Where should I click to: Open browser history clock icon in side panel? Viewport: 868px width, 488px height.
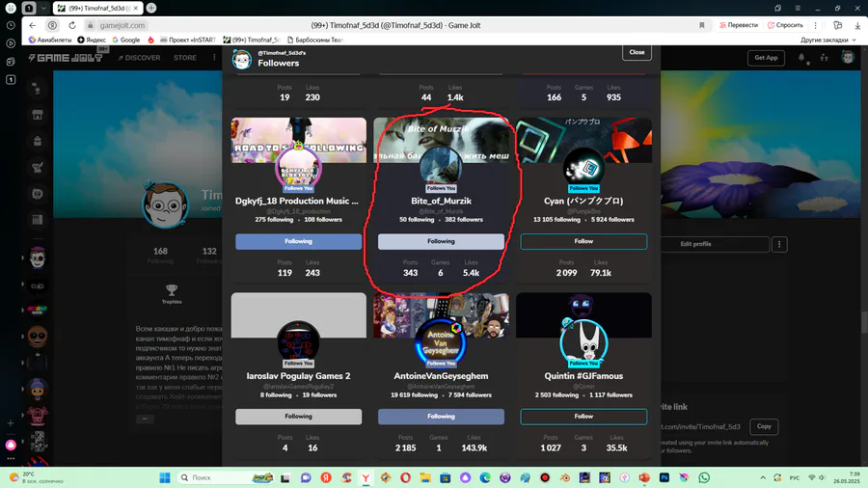point(11,25)
